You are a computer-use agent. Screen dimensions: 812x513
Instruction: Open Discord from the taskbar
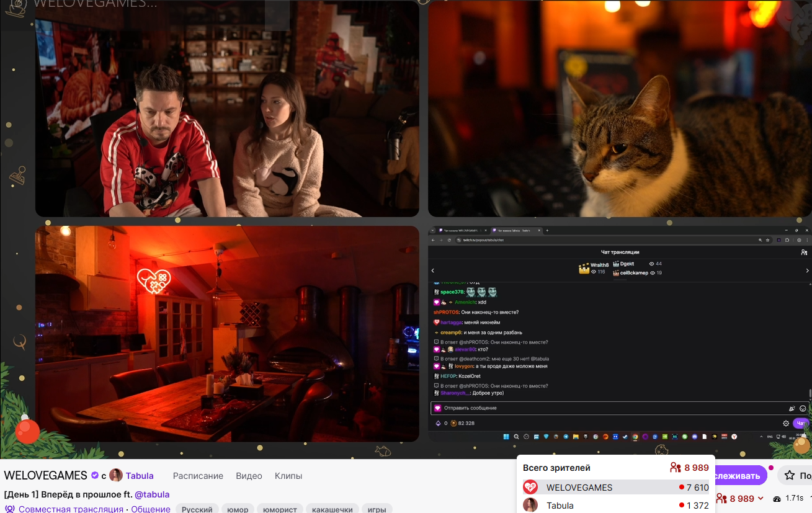pyautogui.click(x=695, y=437)
